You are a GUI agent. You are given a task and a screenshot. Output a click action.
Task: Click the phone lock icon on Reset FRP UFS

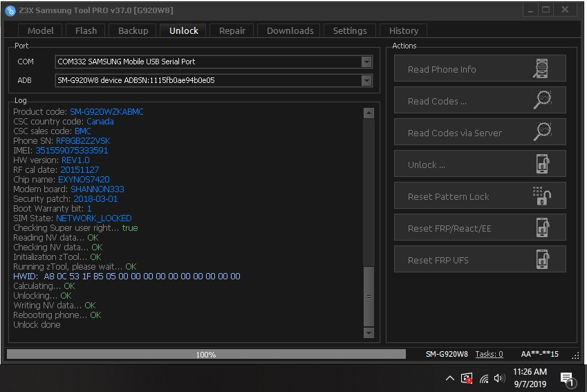[x=543, y=259]
